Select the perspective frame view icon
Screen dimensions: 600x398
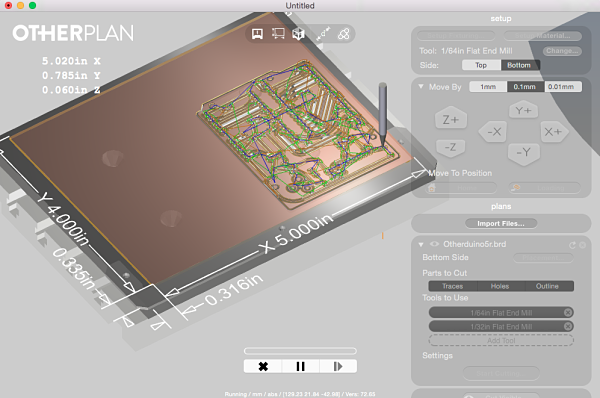click(x=278, y=34)
